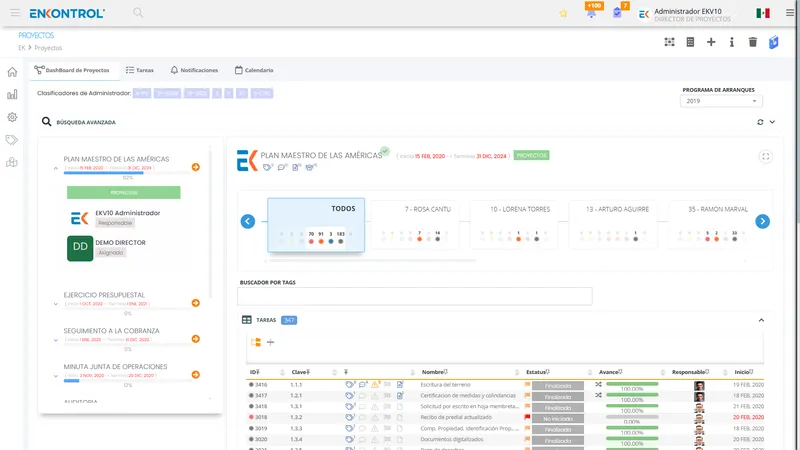Collapse the Tareas section chevron
800x450 pixels.
coord(761,320)
